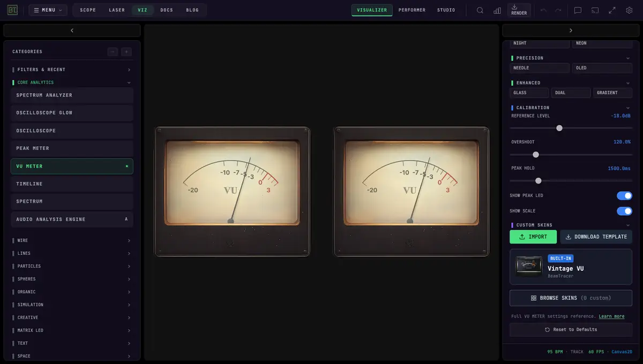The image size is (643, 364).
Task: Click the Import skin button
Action: tap(533, 237)
